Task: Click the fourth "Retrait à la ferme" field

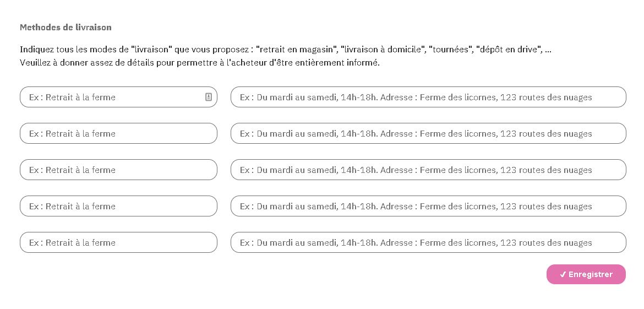Action: (x=118, y=206)
